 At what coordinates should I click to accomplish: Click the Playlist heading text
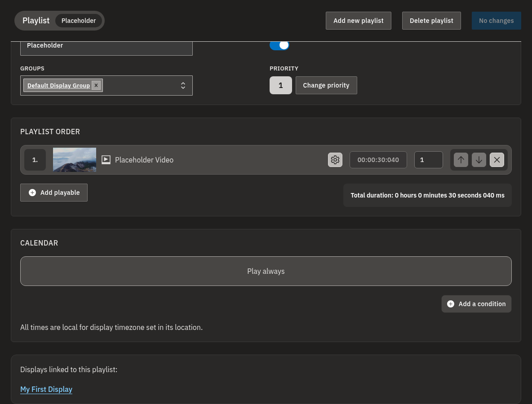36,21
